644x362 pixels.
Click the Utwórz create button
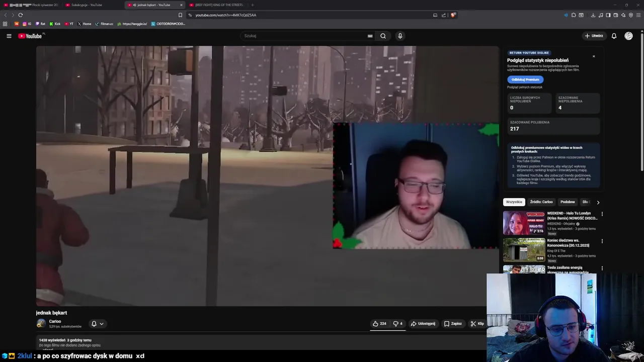pos(594,36)
